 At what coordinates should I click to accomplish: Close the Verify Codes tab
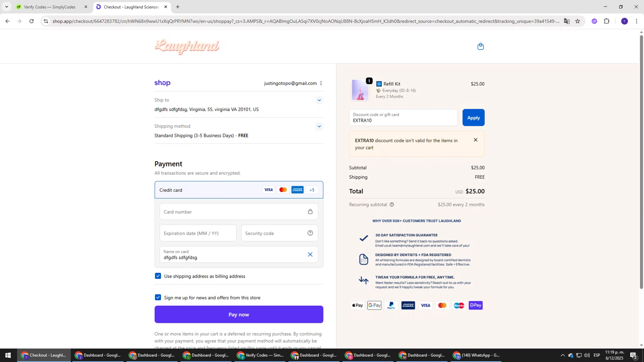[85, 7]
